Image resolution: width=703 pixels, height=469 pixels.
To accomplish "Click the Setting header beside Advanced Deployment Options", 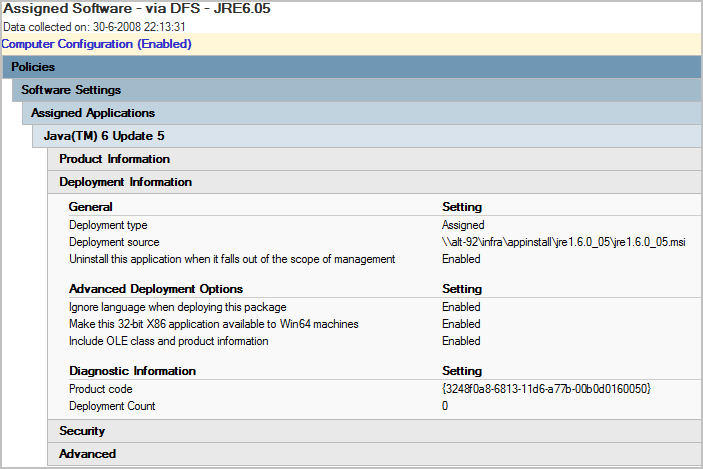I will (462, 289).
